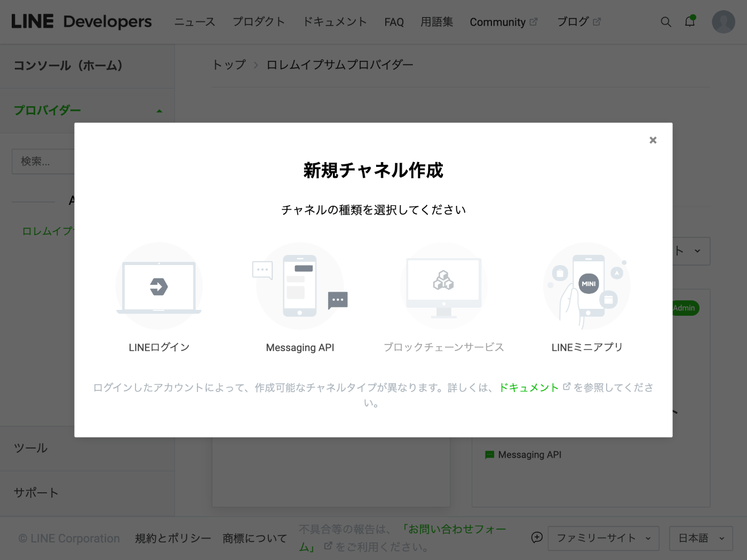Click the LINE Developers logo
747x560 pixels.
[82, 21]
